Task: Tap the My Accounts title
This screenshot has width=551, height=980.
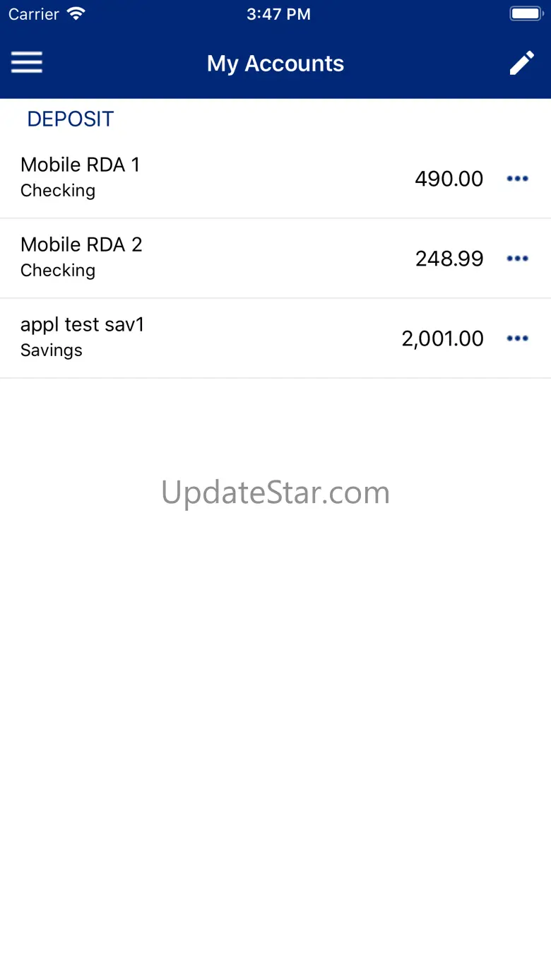Action: 275,64
